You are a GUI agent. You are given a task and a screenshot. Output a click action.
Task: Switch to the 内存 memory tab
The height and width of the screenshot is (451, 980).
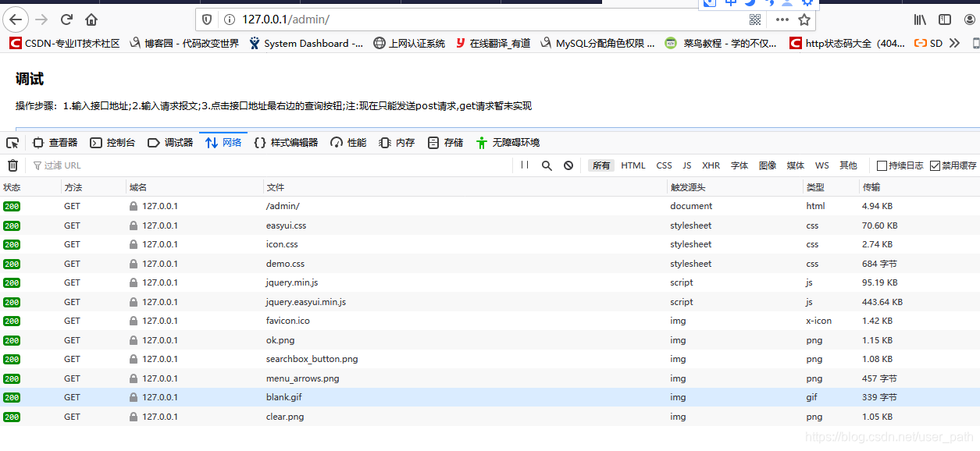click(x=397, y=143)
